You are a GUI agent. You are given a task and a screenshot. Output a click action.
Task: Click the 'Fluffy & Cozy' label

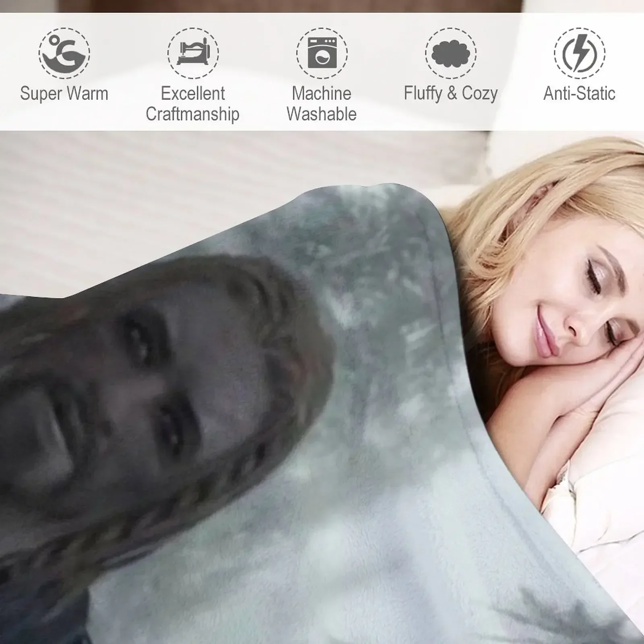[451, 94]
